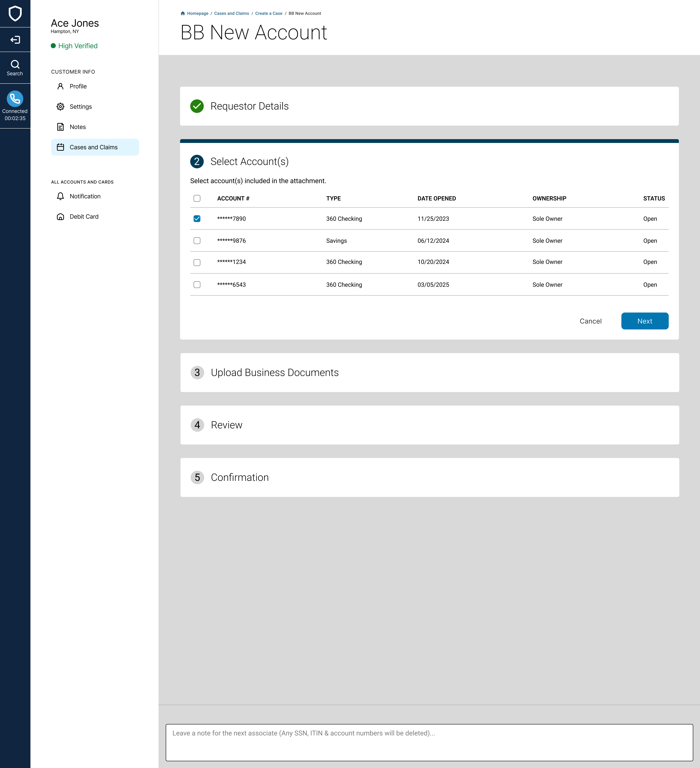Open Search from the left rail
Screen dimensions: 700x768
pos(15,68)
